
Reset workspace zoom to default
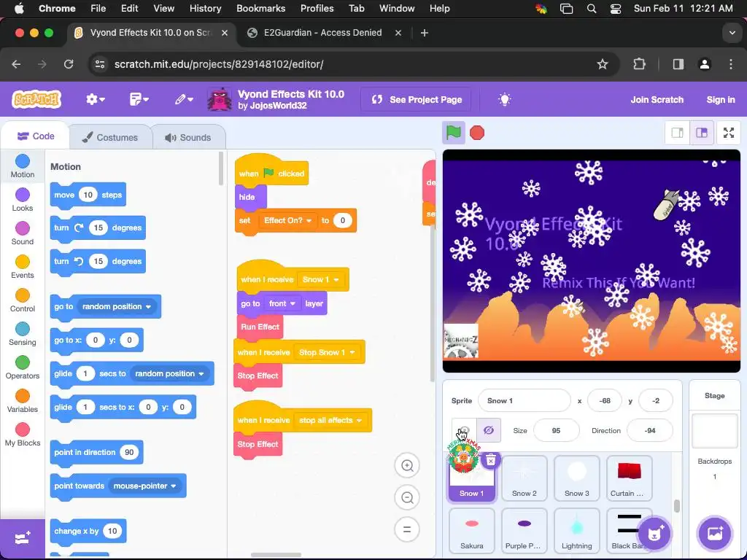point(407,529)
